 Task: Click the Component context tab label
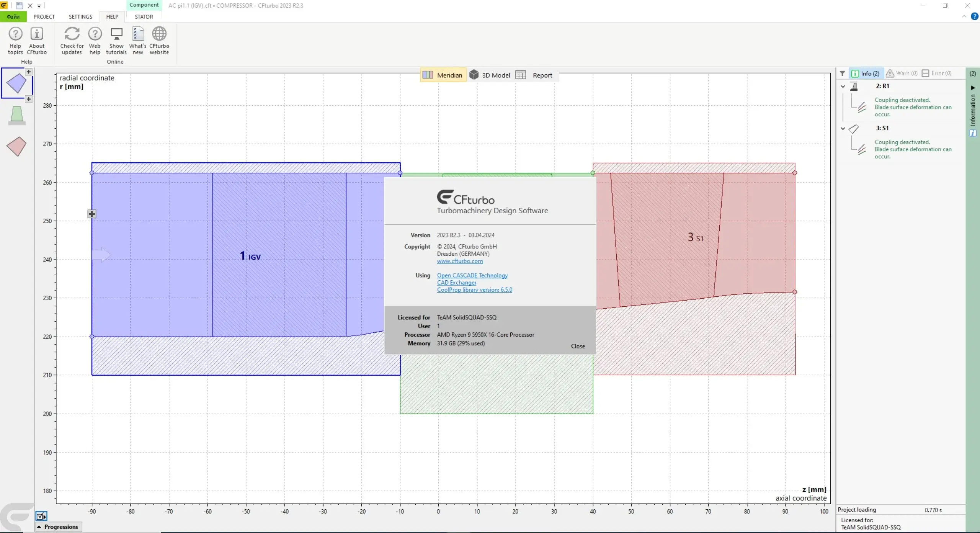coord(144,5)
